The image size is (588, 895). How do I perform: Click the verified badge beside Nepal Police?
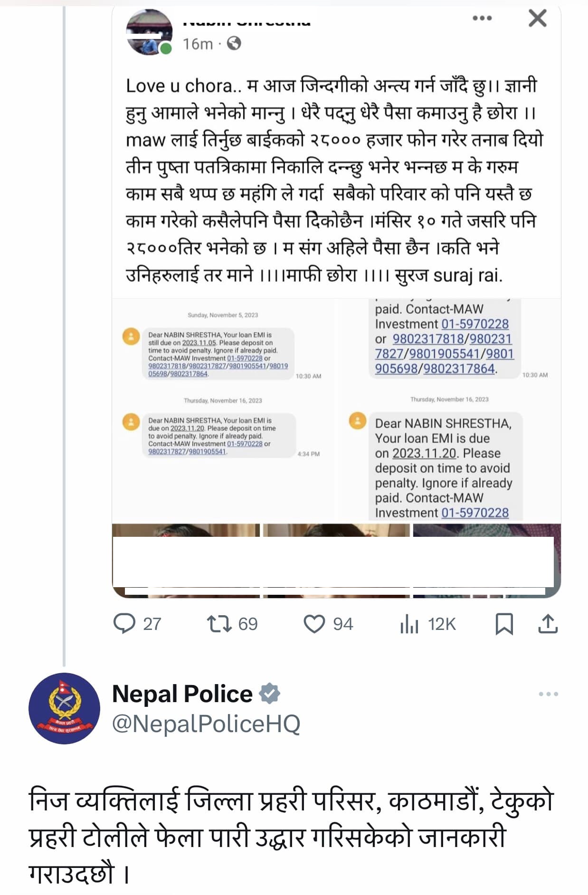point(270,694)
